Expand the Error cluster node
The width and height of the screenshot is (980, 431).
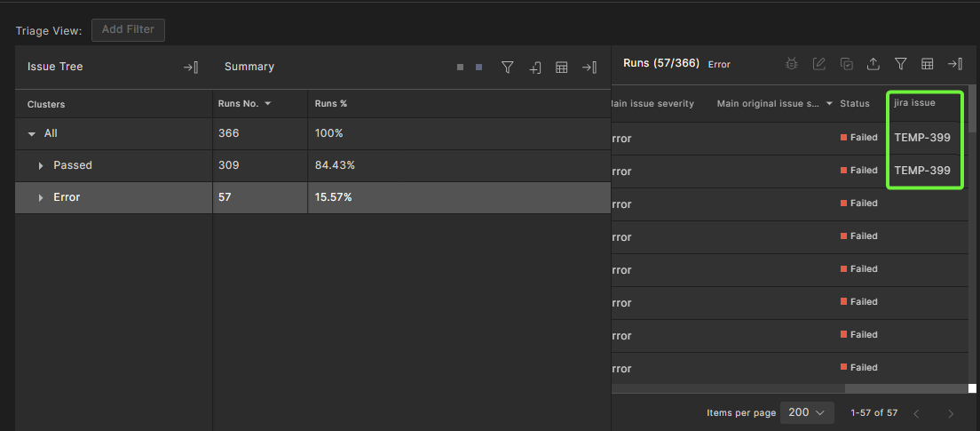pyautogui.click(x=41, y=197)
